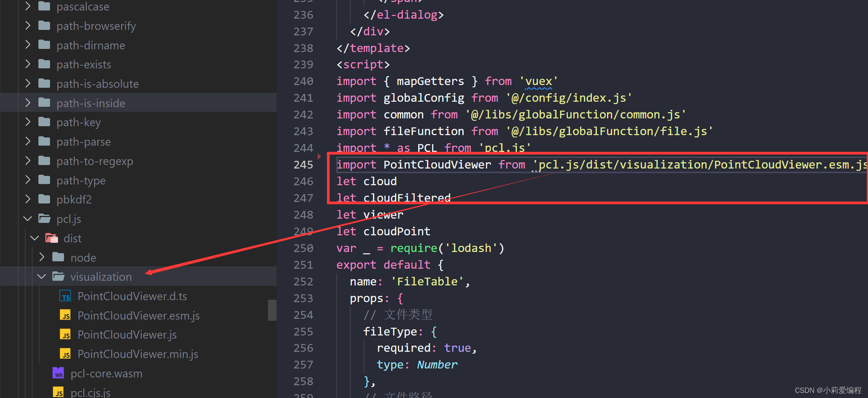Click the JS icon of PointCloudViewer.esm.js

tap(65, 315)
